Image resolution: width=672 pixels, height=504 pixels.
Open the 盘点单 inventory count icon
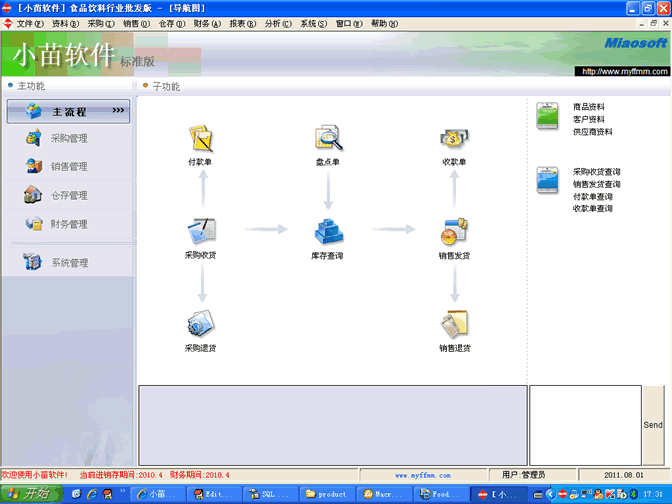[x=329, y=138]
